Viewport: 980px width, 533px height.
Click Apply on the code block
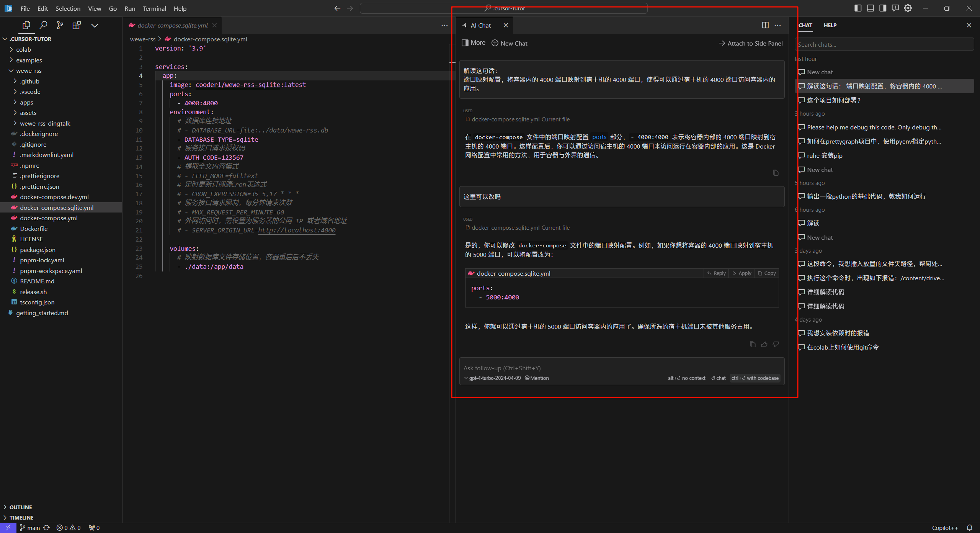click(x=742, y=273)
